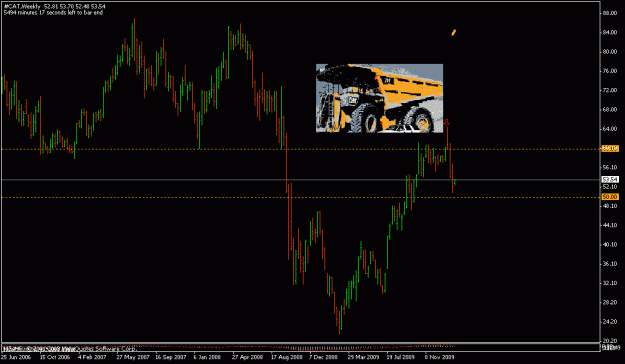
Task: Select the orange 50.00 level price label
Action: coord(610,197)
